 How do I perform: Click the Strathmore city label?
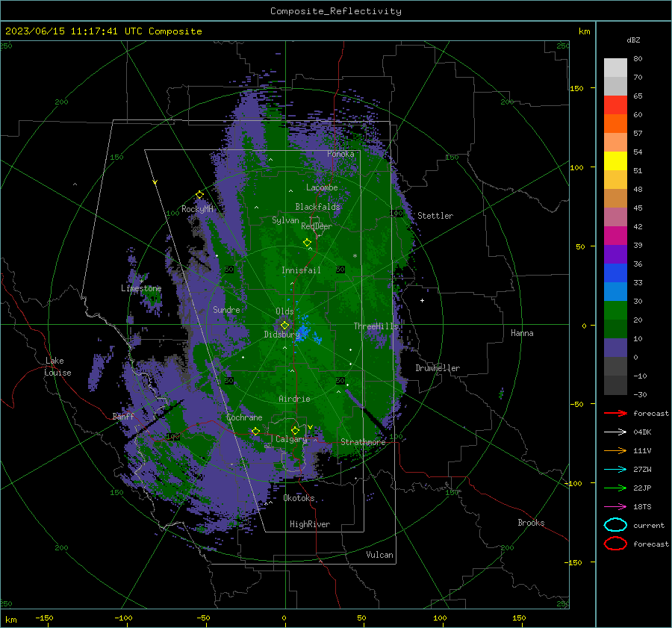point(363,442)
